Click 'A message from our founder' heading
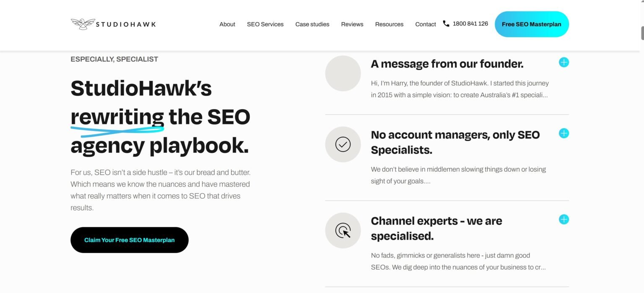The image size is (644, 293). (447, 64)
